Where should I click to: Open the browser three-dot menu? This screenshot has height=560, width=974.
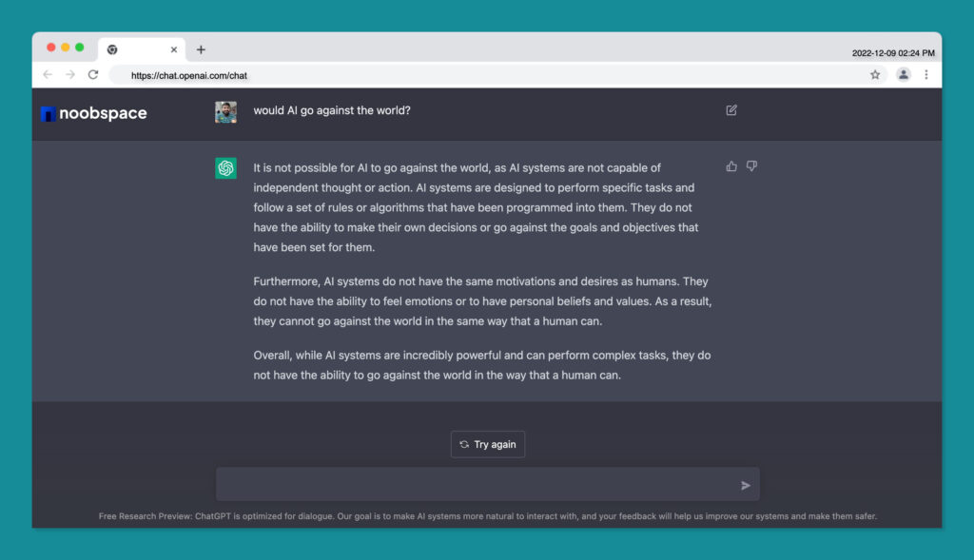point(926,75)
